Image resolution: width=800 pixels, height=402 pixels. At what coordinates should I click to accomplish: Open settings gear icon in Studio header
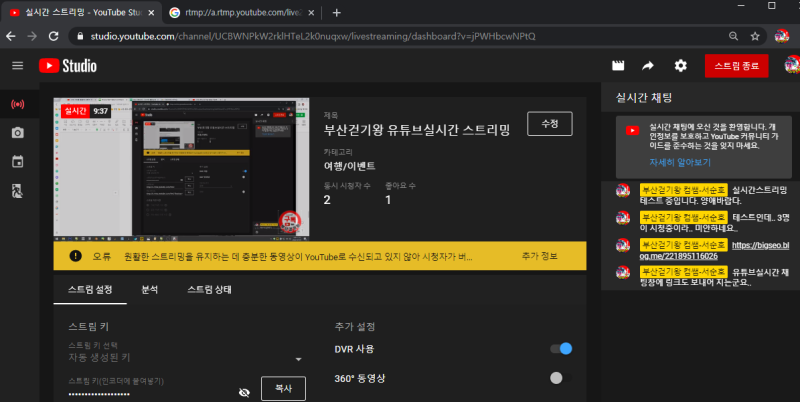point(681,65)
